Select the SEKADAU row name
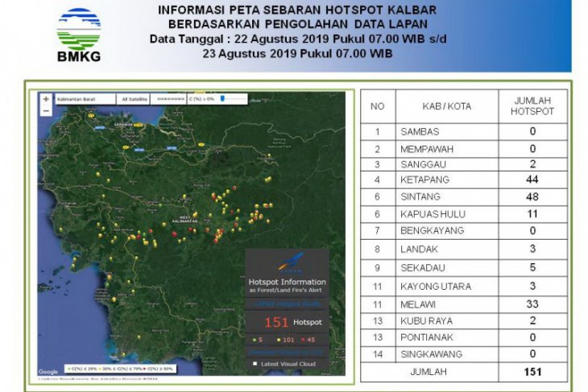588x392 pixels. 423,268
